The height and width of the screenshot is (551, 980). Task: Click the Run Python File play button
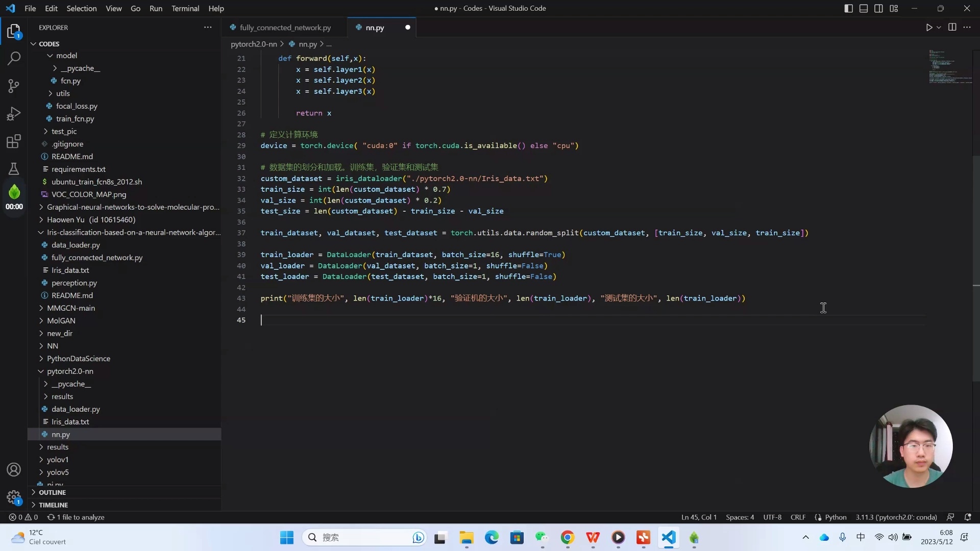pyautogui.click(x=929, y=28)
